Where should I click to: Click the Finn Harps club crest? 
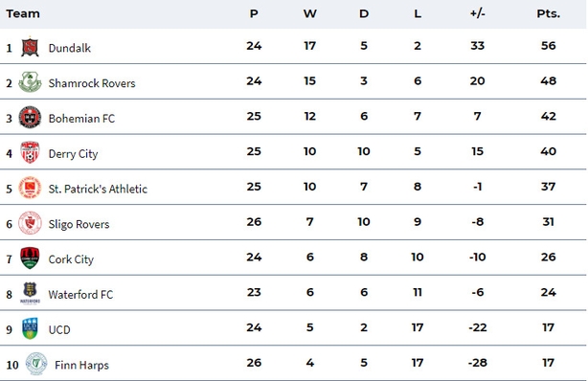36,364
